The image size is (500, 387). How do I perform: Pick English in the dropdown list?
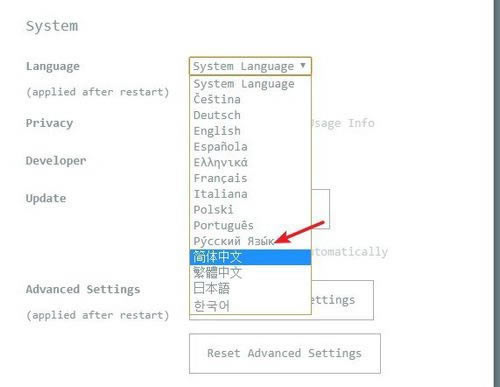(x=250, y=131)
